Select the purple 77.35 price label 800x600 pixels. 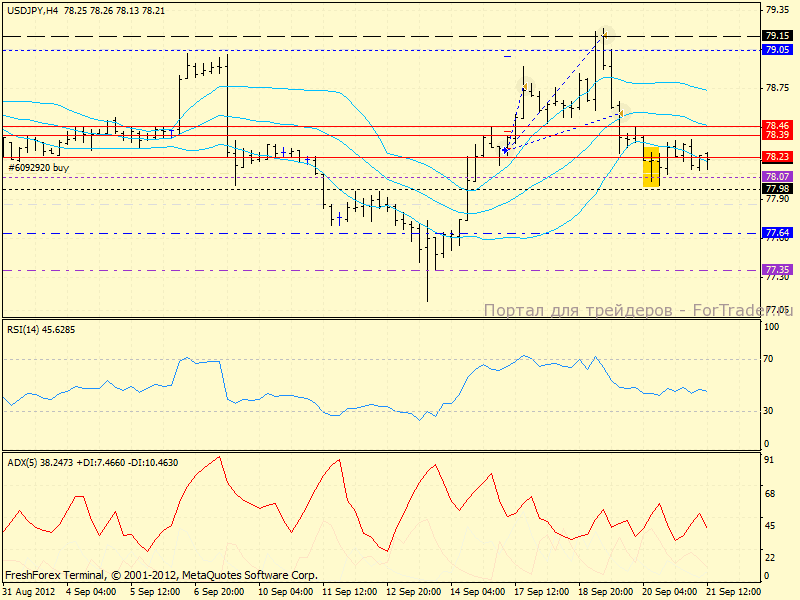click(777, 270)
